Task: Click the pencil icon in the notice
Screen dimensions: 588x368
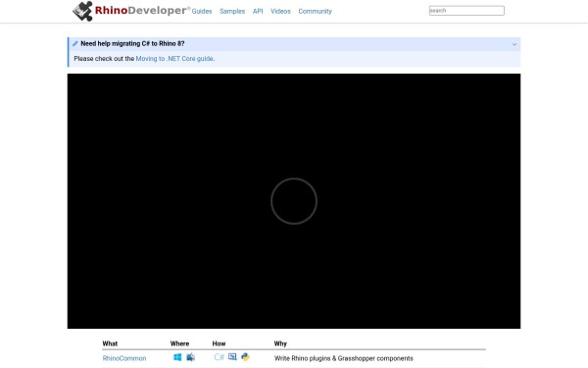Action: (x=75, y=43)
